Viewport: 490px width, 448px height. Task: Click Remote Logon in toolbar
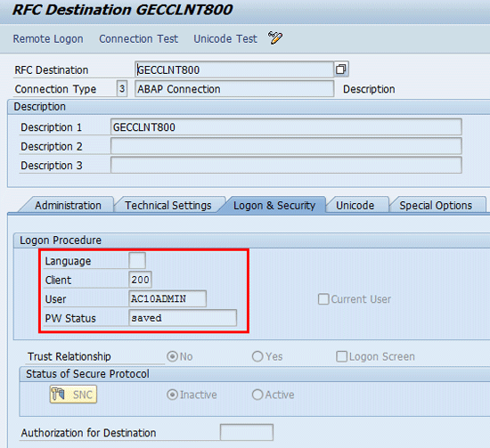click(48, 38)
